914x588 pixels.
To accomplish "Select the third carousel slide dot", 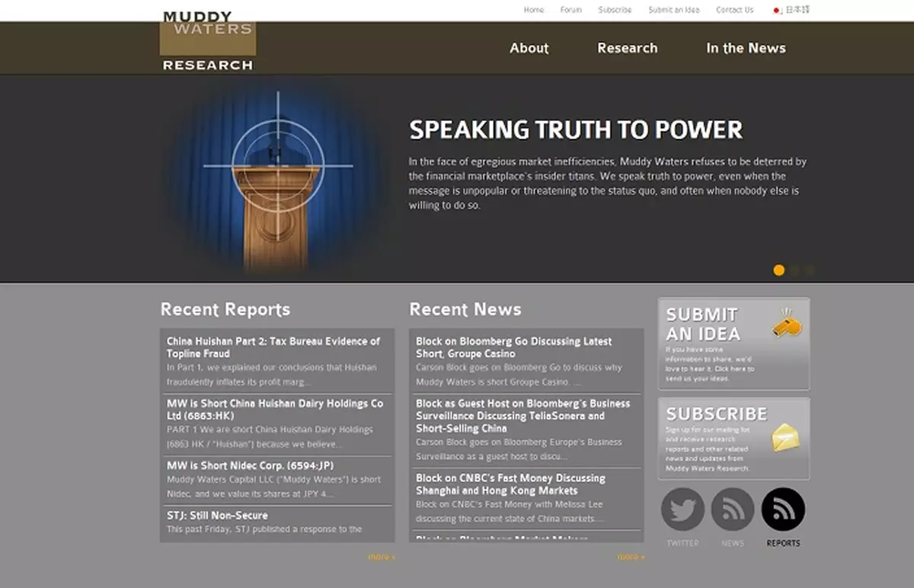I will [x=809, y=270].
